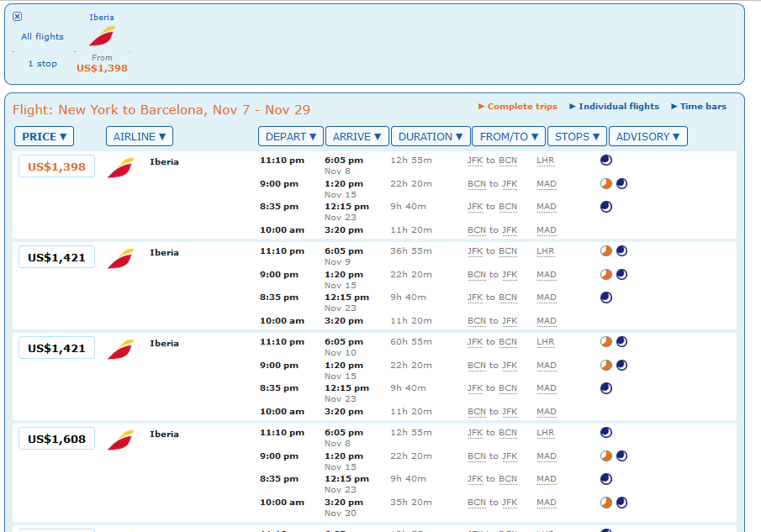Click Iberia logo in Nov 10 arrival result
This screenshot has height=532, width=761.
coord(120,349)
